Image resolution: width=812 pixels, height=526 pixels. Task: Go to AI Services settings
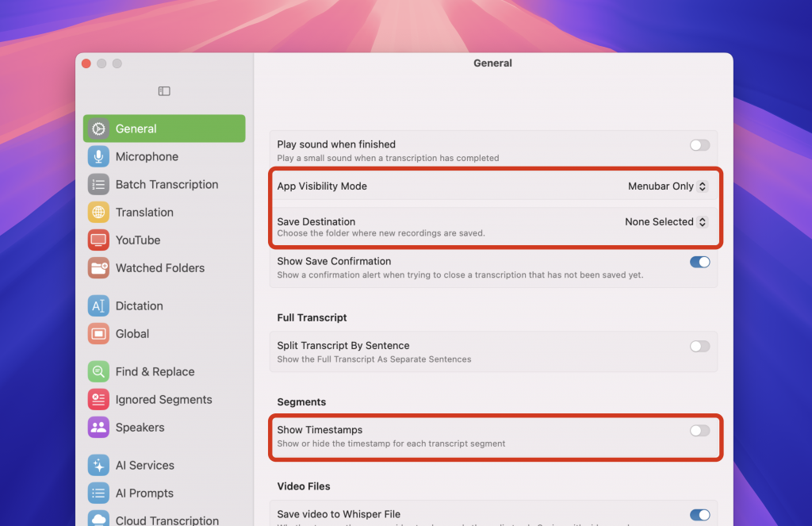(x=144, y=465)
